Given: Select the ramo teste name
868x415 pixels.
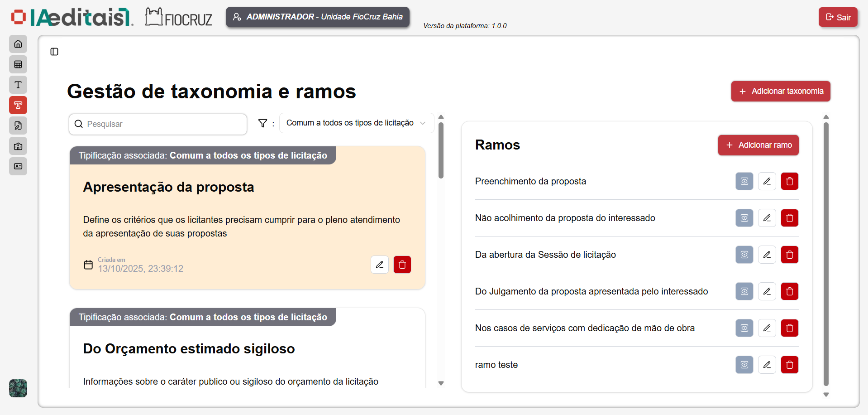Looking at the screenshot, I should pyautogui.click(x=496, y=365).
